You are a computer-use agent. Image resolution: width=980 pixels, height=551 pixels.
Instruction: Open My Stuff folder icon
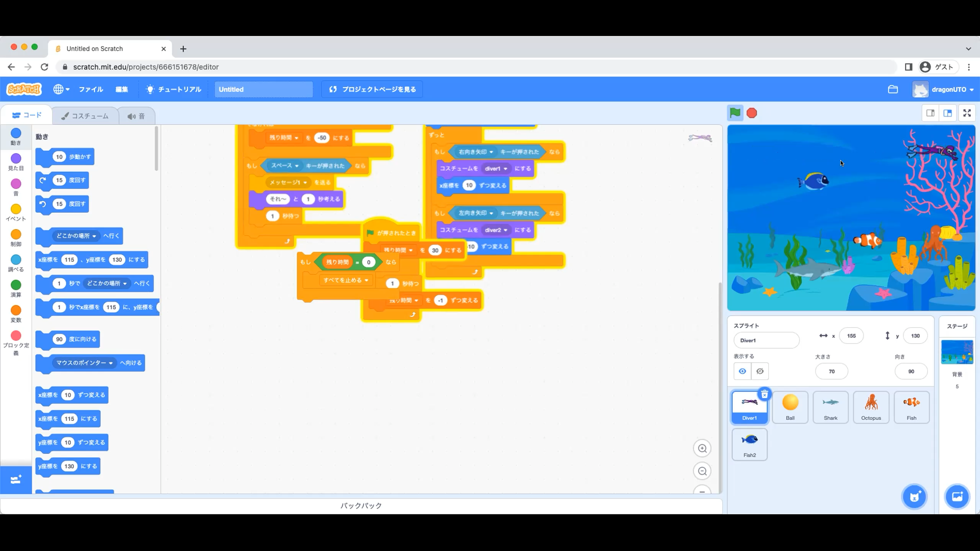pyautogui.click(x=893, y=89)
